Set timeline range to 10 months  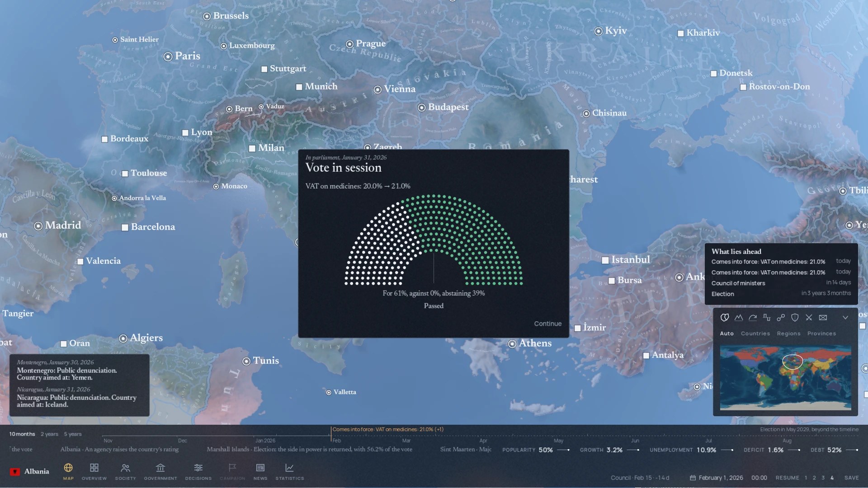pos(22,434)
